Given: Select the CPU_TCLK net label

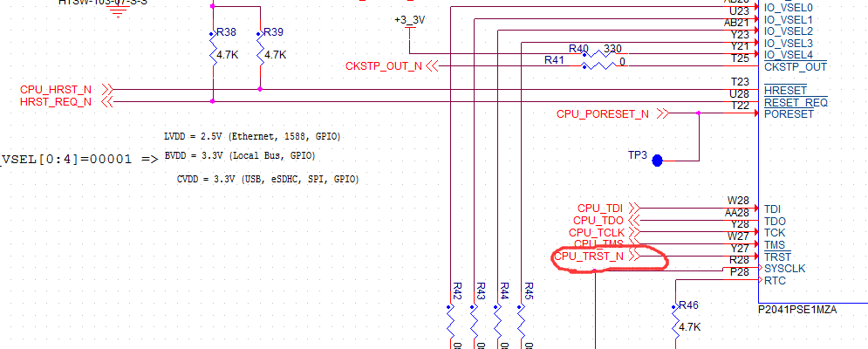Looking at the screenshot, I should 596,233.
